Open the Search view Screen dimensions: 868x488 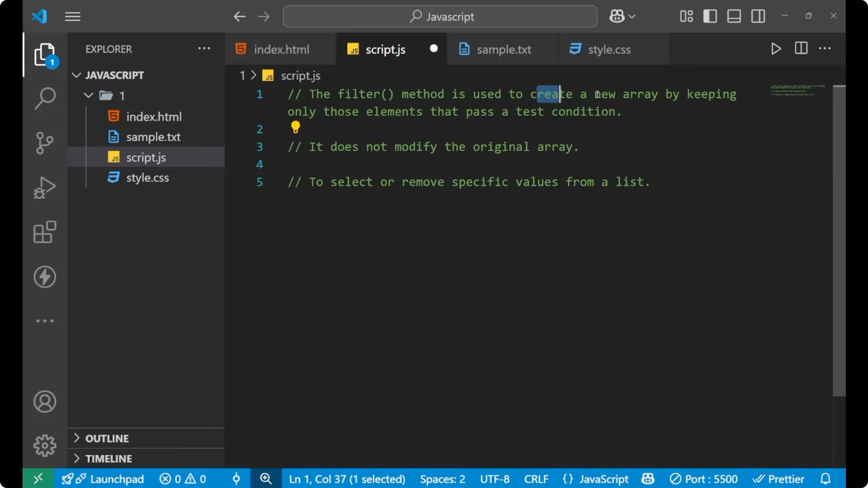[x=44, y=98]
